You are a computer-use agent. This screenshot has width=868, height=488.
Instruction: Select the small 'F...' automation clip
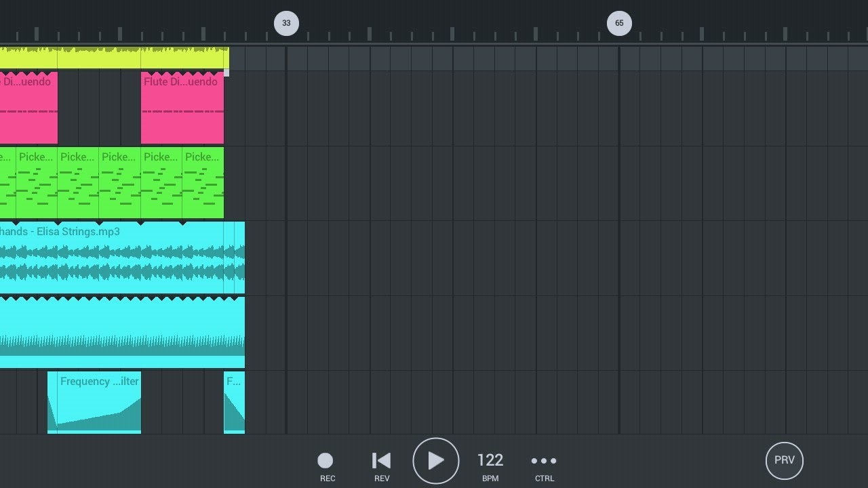pos(234,402)
